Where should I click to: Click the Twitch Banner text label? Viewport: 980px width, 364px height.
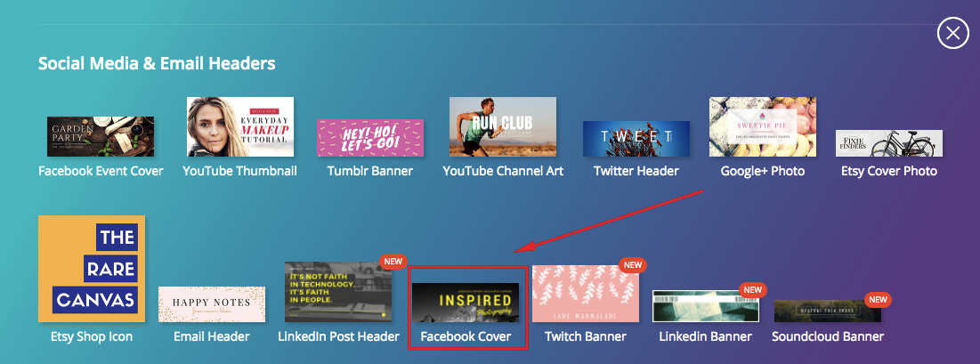[585, 336]
